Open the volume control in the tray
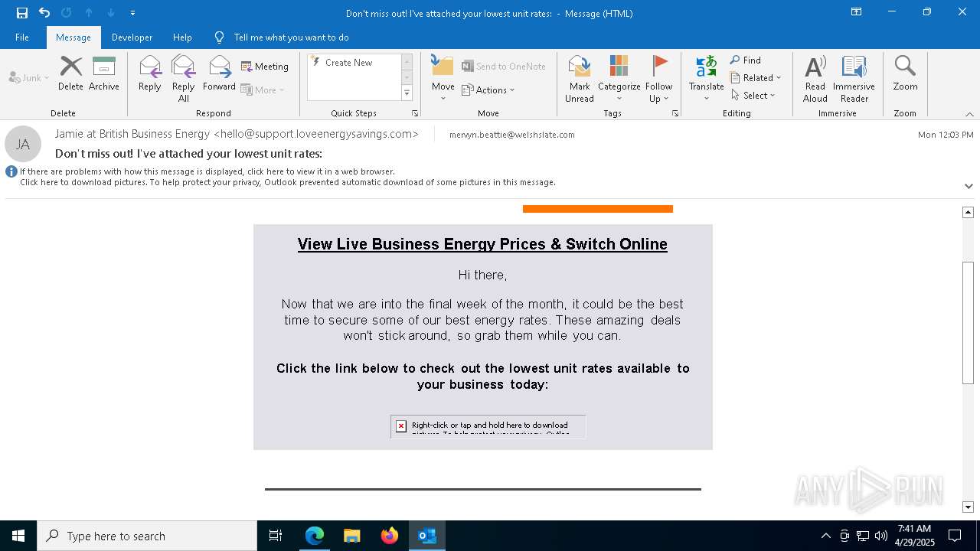This screenshot has width=980, height=551. tap(881, 536)
